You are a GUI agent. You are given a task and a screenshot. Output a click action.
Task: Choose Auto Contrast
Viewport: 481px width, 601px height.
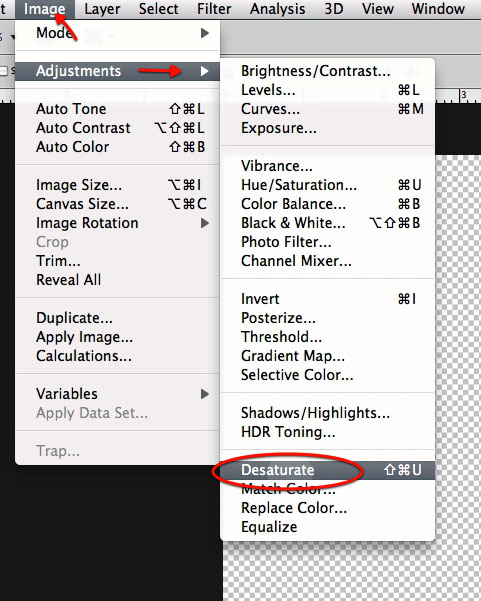point(117,128)
